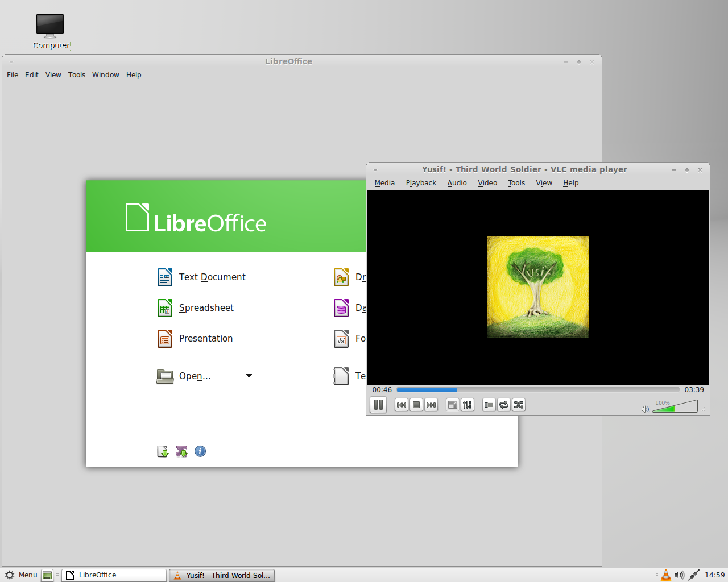Show VLC extended settings (equalizer) dialog
The width and height of the screenshot is (728, 582).
[x=468, y=405]
